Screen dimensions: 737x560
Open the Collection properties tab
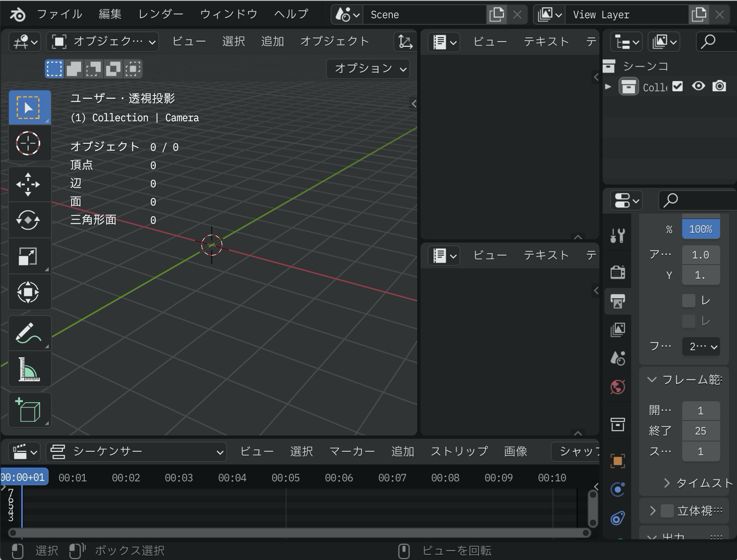point(618,424)
